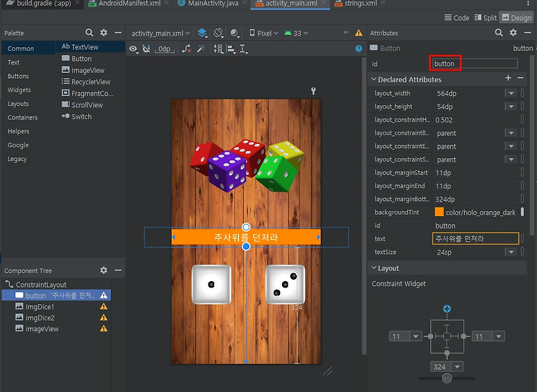Image resolution: width=537 pixels, height=392 pixels.
Task: Click the id input field
Action: (474, 64)
